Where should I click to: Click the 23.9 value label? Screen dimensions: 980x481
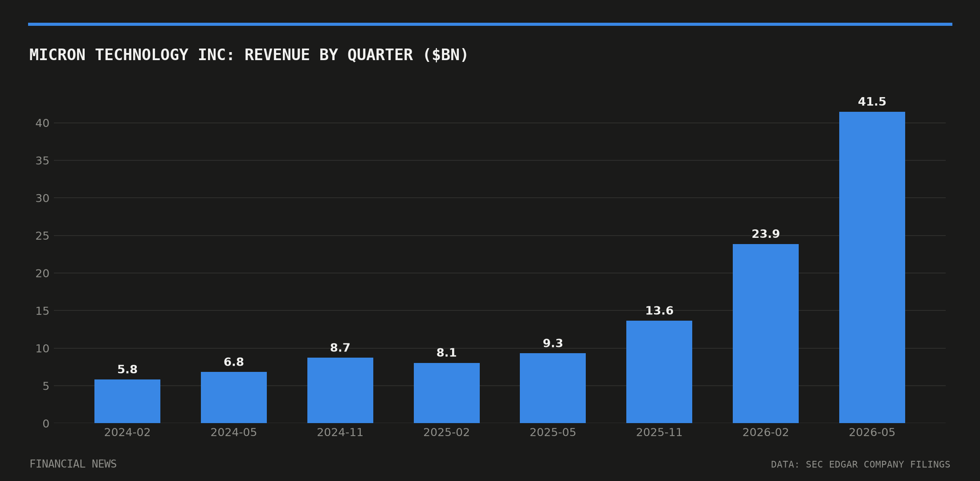766,234
